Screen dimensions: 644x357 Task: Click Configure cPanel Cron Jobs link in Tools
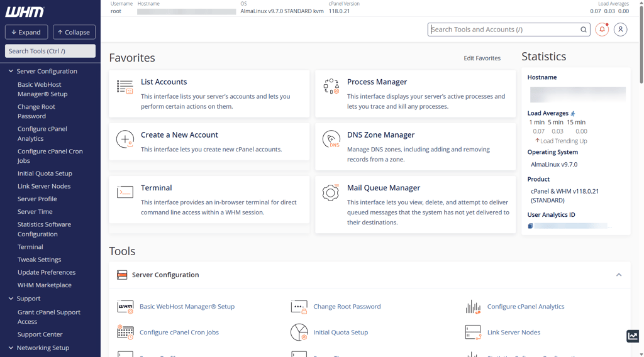(179, 332)
